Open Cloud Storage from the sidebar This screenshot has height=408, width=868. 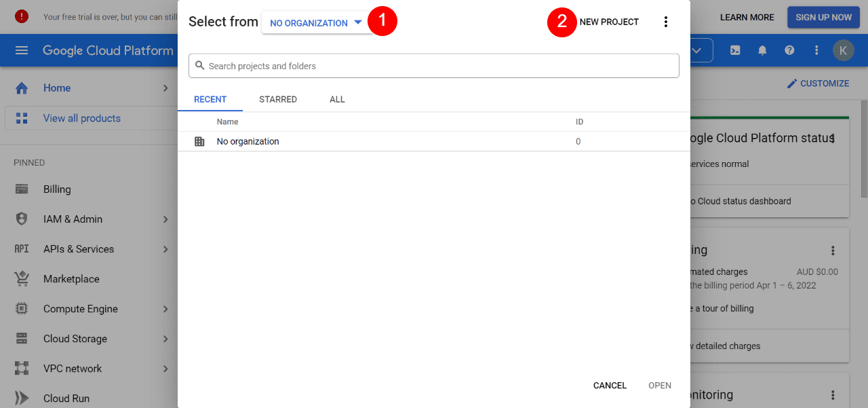(75, 338)
